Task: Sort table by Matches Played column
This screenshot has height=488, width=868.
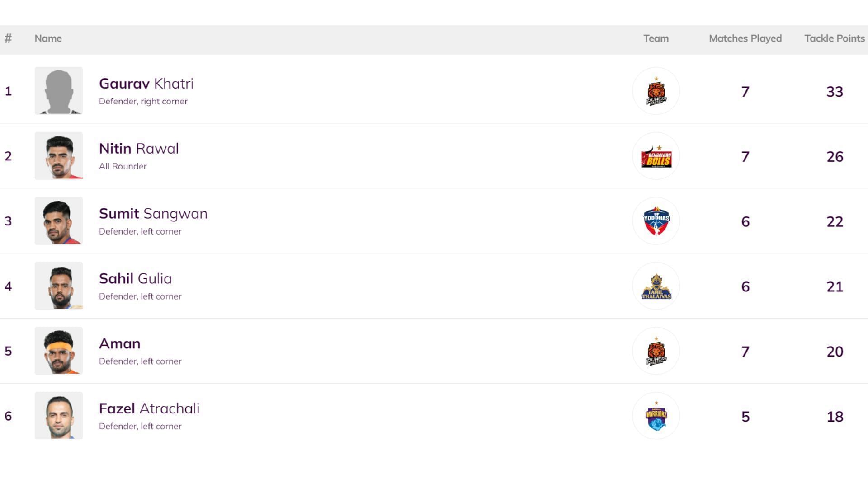Action: click(x=745, y=38)
